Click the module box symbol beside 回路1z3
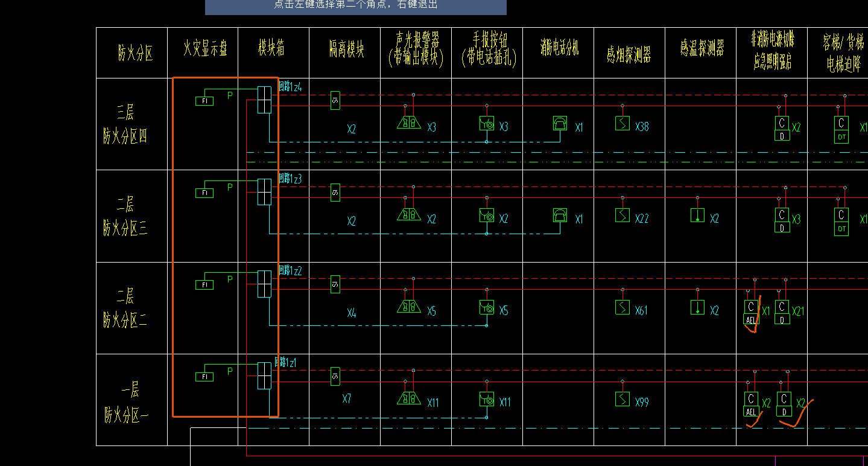 click(264, 192)
